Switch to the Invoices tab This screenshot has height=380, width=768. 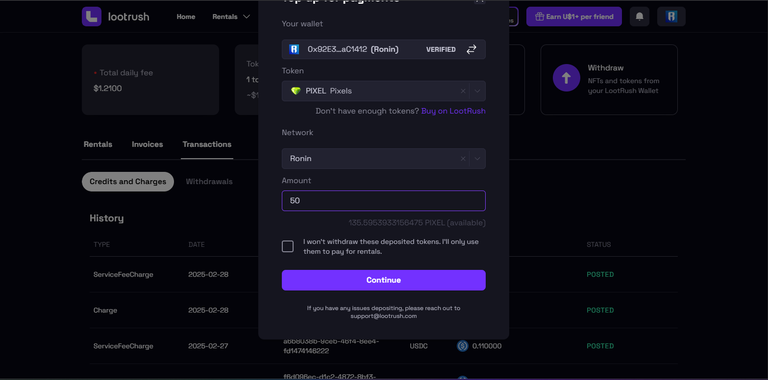(x=147, y=144)
